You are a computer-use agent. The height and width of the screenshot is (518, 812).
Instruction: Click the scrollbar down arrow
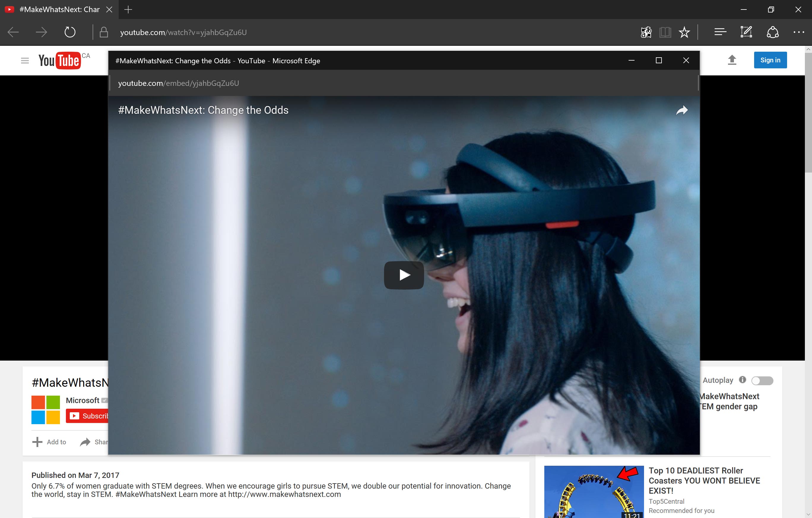[x=808, y=514]
